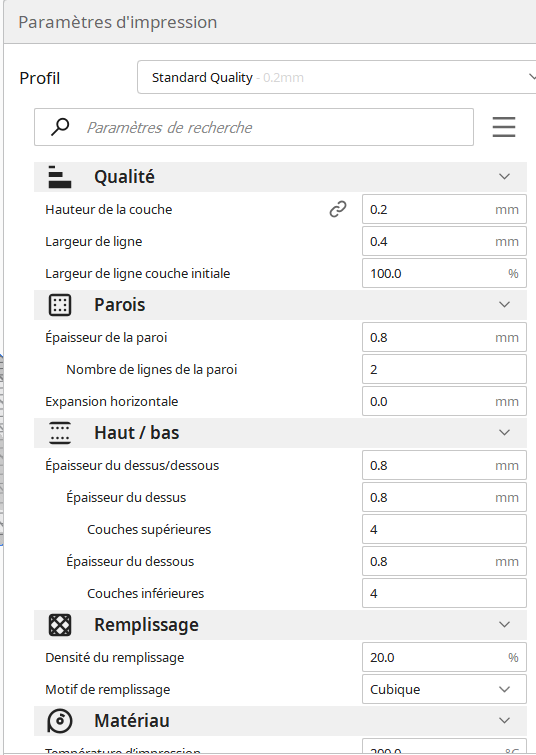
Task: Collapse the Matériau section chevron
Action: click(x=504, y=721)
